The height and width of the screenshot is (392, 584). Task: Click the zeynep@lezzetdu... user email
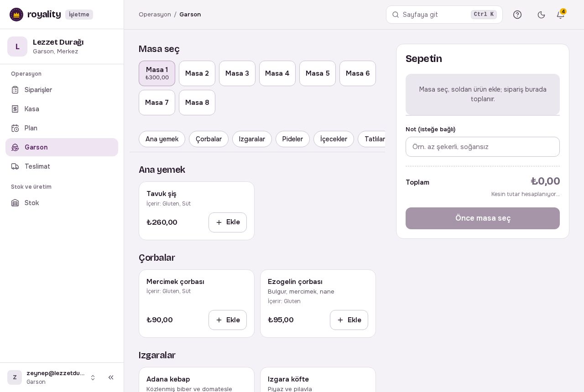click(x=55, y=373)
